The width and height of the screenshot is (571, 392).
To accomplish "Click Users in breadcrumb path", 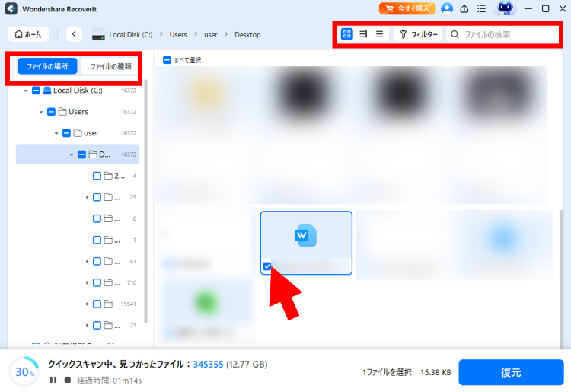I will tap(178, 34).
